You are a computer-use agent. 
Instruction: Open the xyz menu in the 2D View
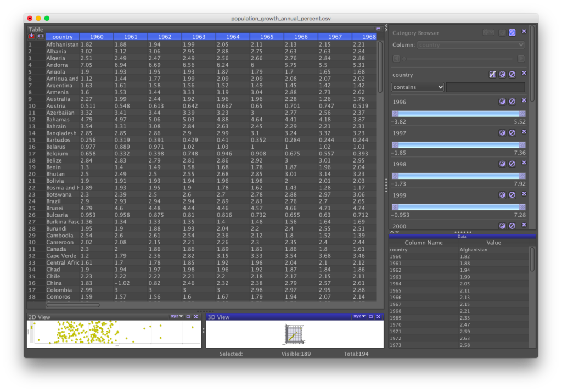[176, 316]
